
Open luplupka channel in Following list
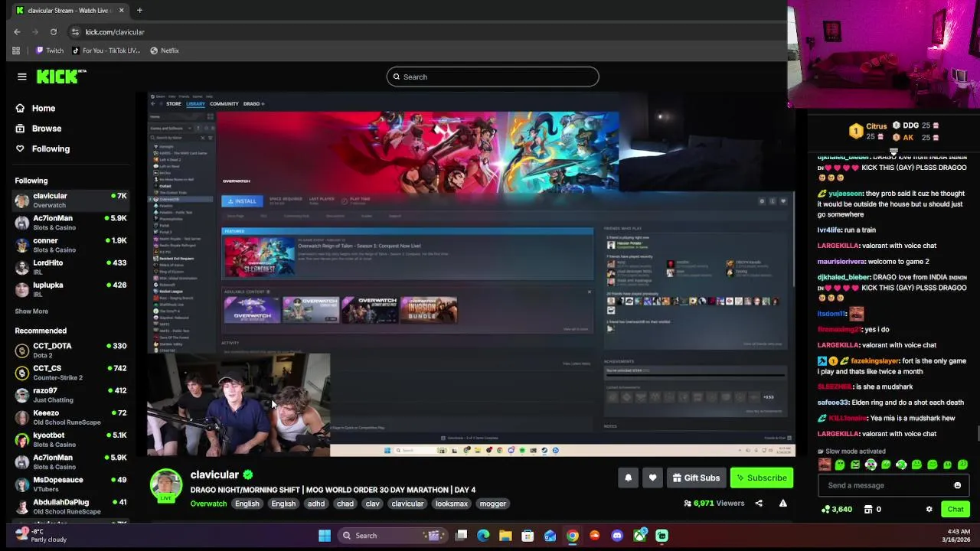tap(70, 289)
